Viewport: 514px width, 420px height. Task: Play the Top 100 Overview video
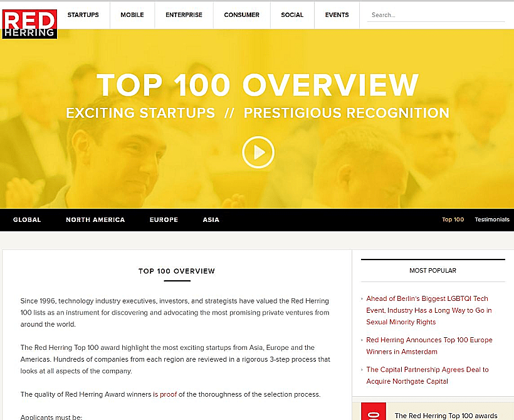pos(258,152)
